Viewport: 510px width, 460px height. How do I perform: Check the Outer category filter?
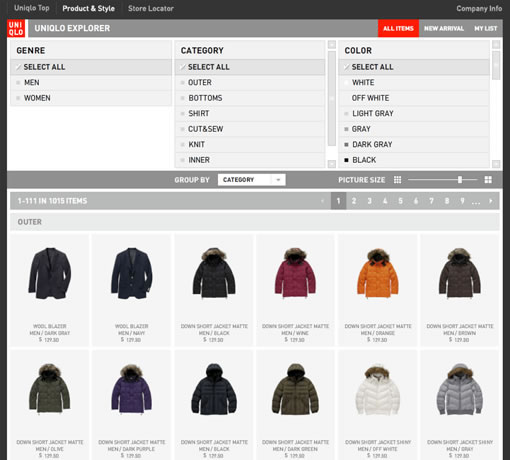point(183,83)
